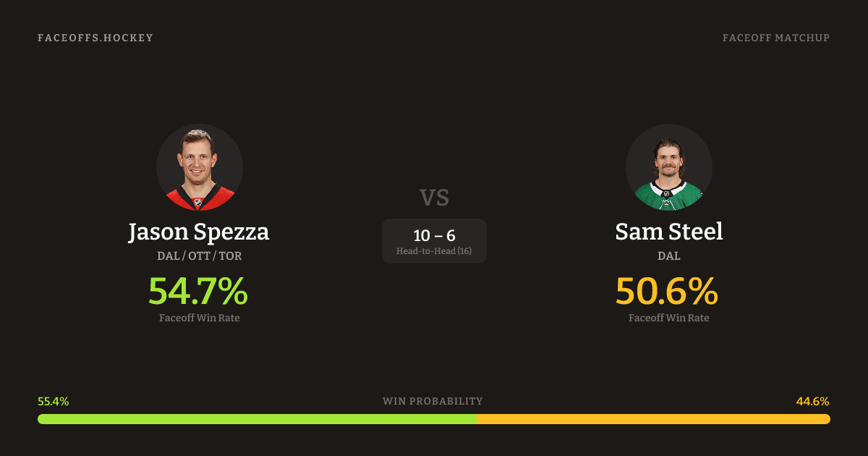Click the Head-to-Head (16) caption
Screen dimensions: 868x456
[x=434, y=251]
